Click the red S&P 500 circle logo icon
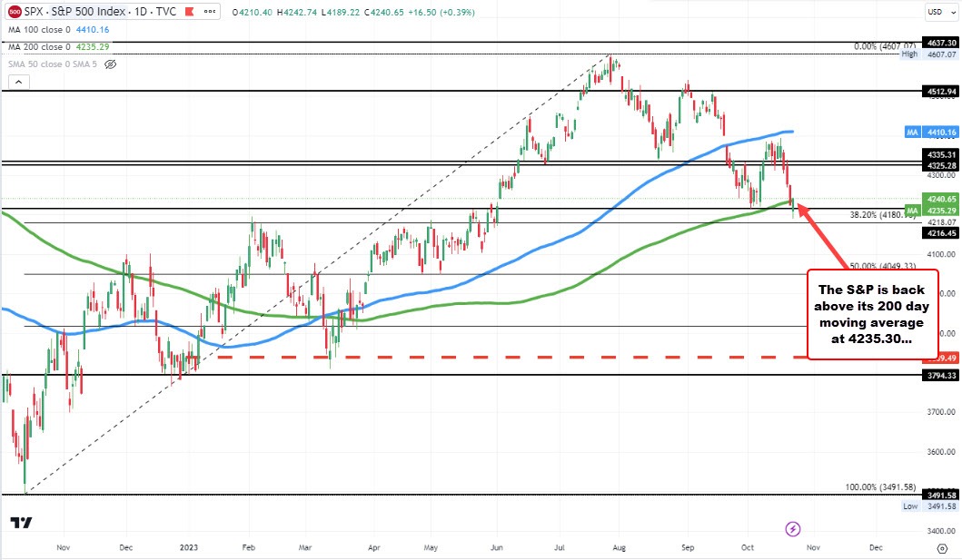962x560 pixels. [x=15, y=12]
